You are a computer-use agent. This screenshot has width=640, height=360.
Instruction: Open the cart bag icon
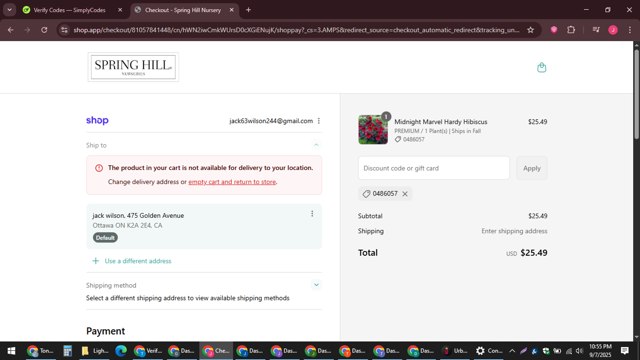tap(541, 67)
